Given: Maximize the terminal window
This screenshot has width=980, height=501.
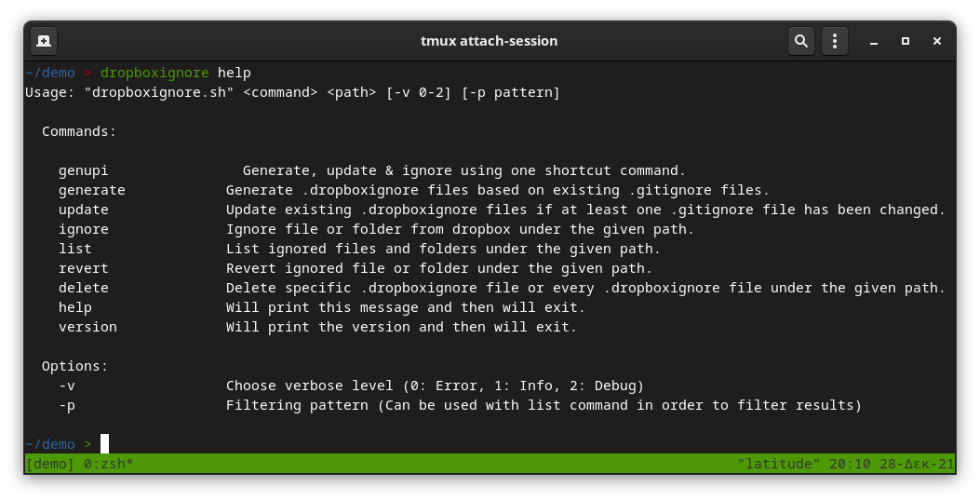Looking at the screenshot, I should [x=905, y=41].
